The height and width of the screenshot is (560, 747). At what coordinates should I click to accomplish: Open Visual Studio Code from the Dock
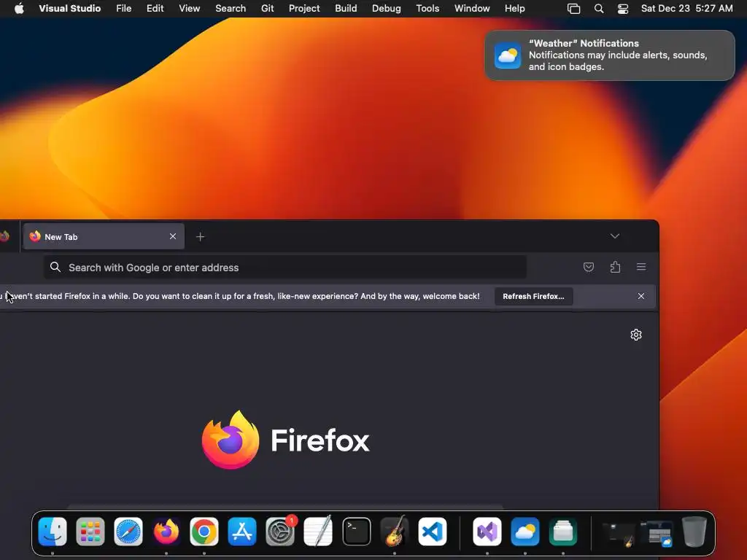coord(433,532)
